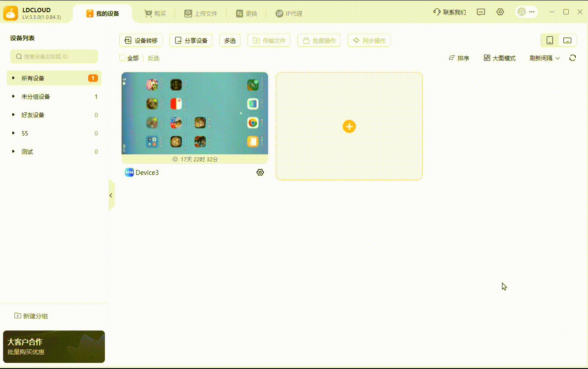
Task: Open the messages chat bubble icon
Action: tap(481, 12)
